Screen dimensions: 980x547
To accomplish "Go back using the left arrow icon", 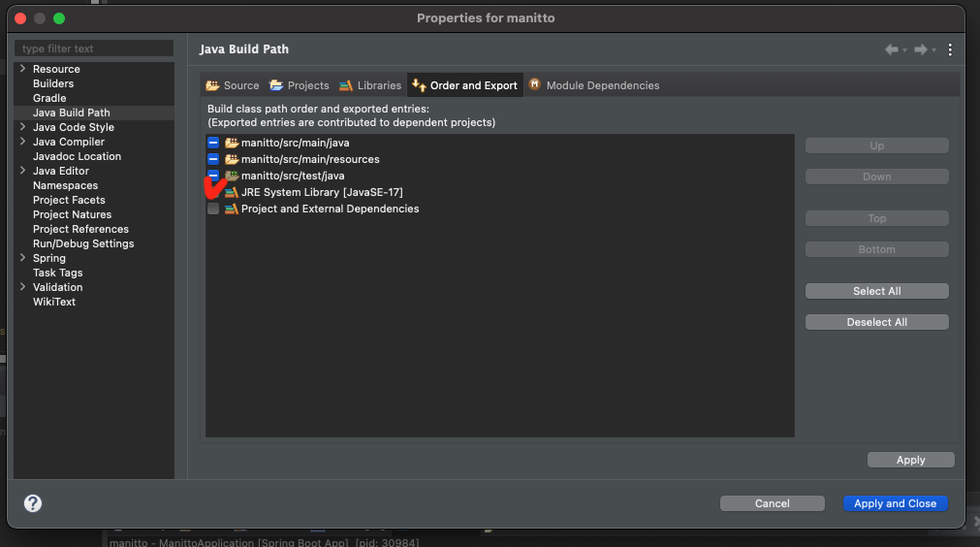I will [x=891, y=49].
